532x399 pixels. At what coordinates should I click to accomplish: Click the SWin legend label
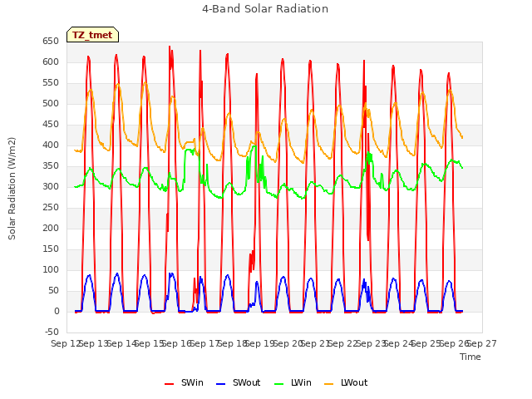pyautogui.click(x=192, y=382)
